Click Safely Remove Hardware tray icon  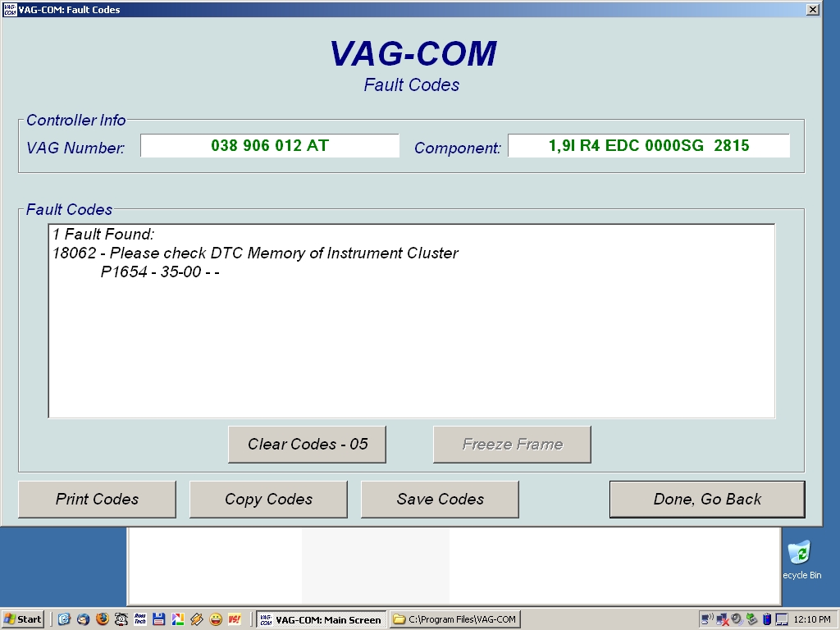(x=752, y=619)
